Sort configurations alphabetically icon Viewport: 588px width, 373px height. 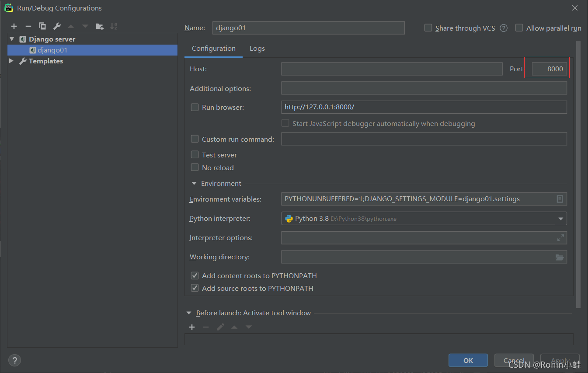tap(114, 27)
